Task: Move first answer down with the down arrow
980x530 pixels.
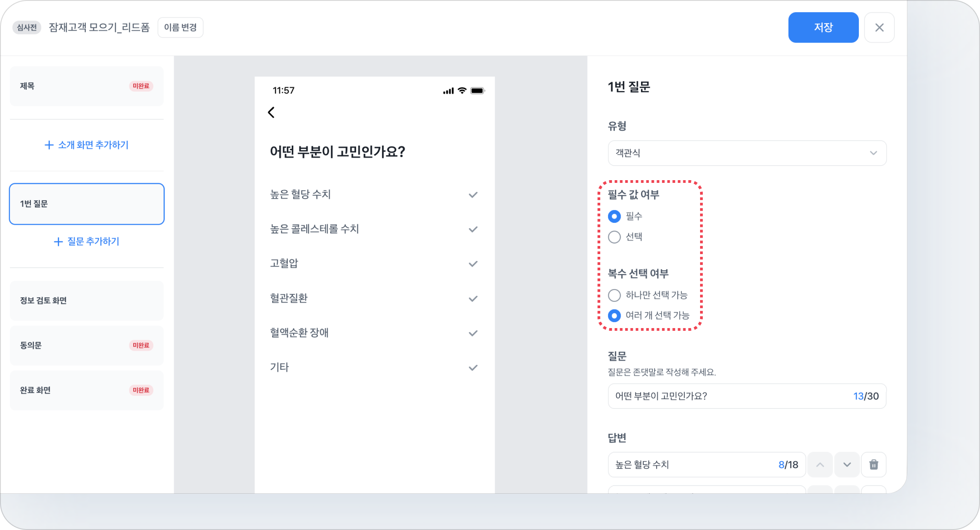Action: (x=847, y=465)
